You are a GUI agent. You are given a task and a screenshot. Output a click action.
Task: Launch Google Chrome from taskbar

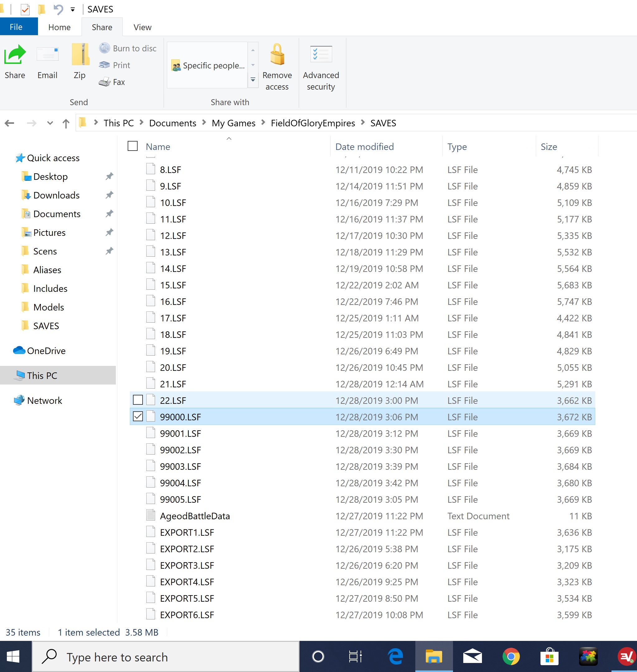pyautogui.click(x=511, y=657)
